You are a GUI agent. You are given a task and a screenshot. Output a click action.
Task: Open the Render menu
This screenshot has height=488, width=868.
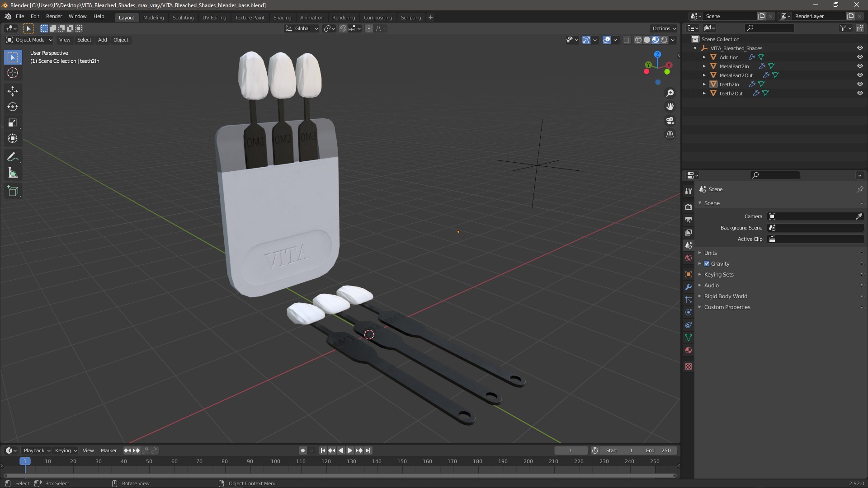pyautogui.click(x=54, y=16)
